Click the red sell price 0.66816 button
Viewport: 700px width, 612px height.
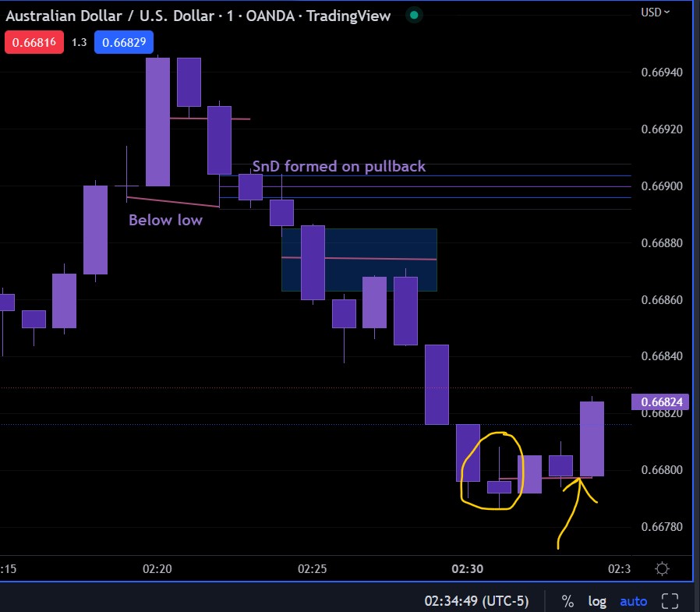(34, 42)
